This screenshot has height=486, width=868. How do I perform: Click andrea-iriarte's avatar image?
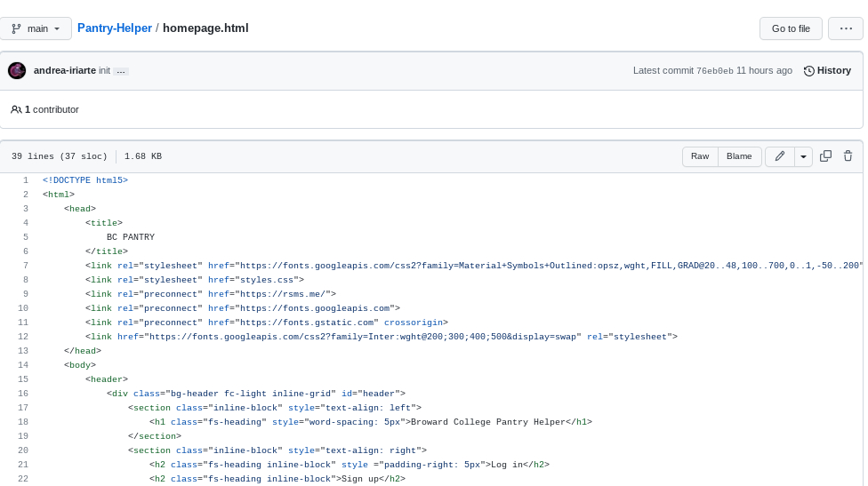17,71
